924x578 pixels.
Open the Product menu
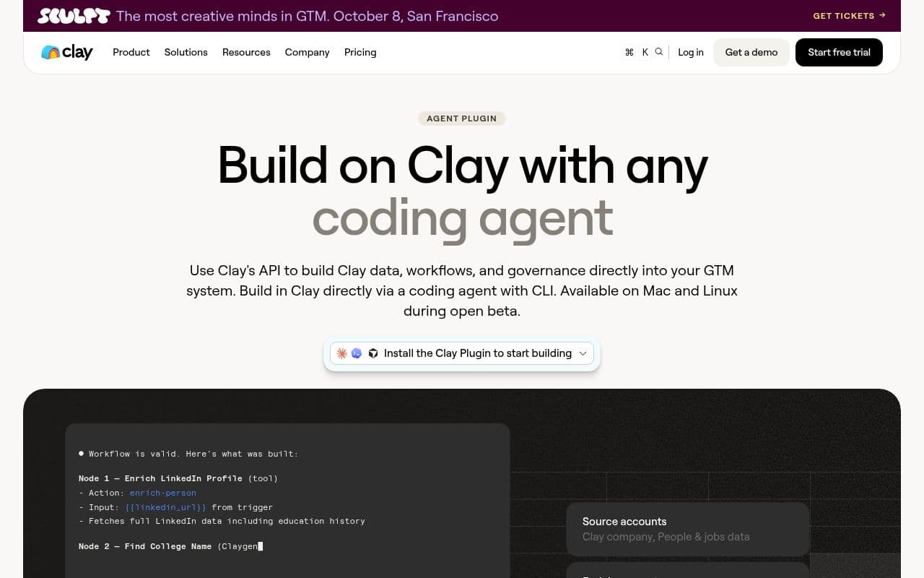tap(131, 52)
